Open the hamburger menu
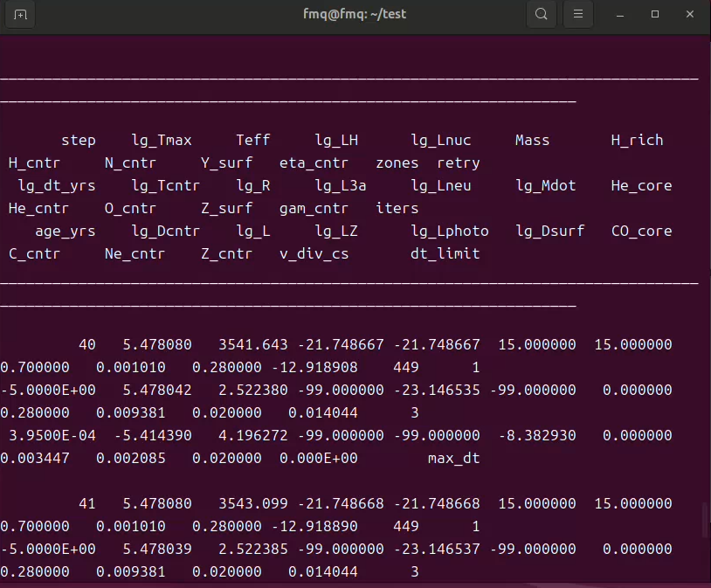Image resolution: width=711 pixels, height=588 pixels. tap(577, 14)
